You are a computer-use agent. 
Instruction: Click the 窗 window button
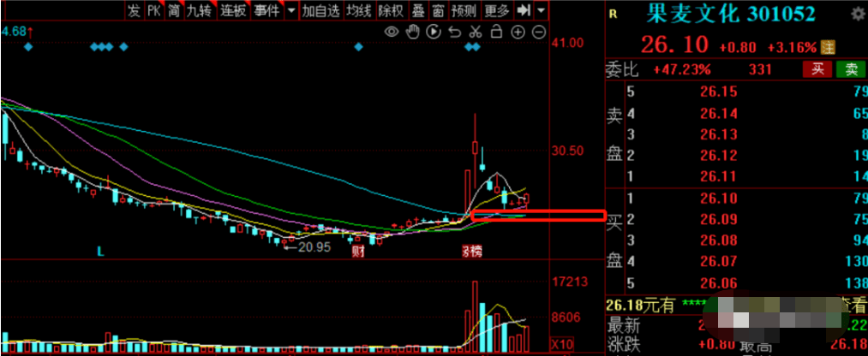pyautogui.click(x=438, y=10)
